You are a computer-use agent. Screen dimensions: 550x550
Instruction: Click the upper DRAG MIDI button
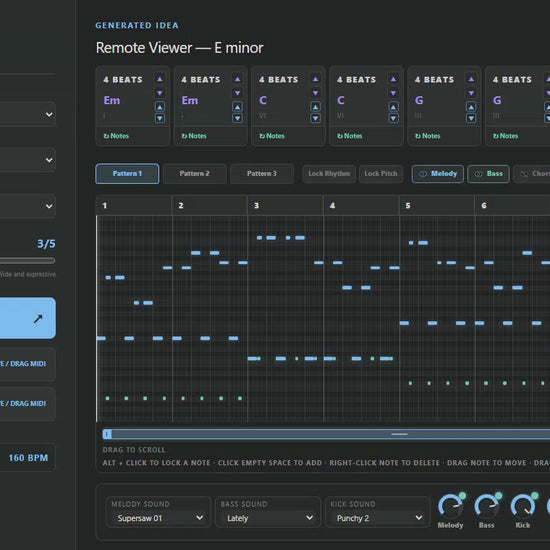pyautogui.click(x=27, y=364)
